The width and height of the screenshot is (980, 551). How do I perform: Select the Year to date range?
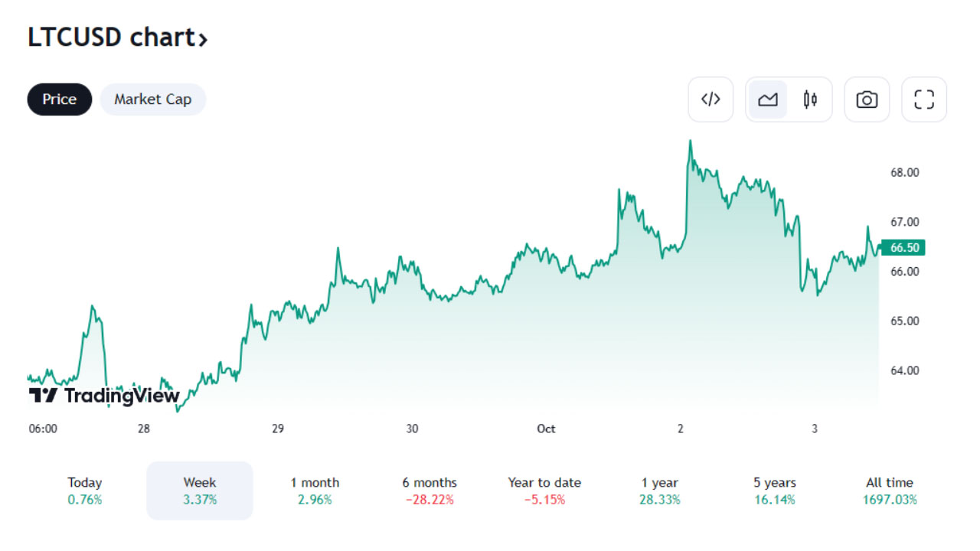[544, 491]
